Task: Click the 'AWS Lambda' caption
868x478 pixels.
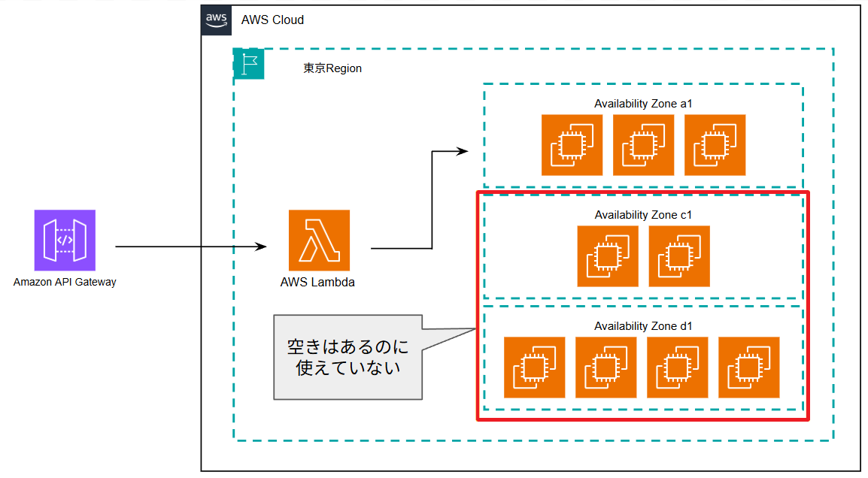Action: pos(317,282)
